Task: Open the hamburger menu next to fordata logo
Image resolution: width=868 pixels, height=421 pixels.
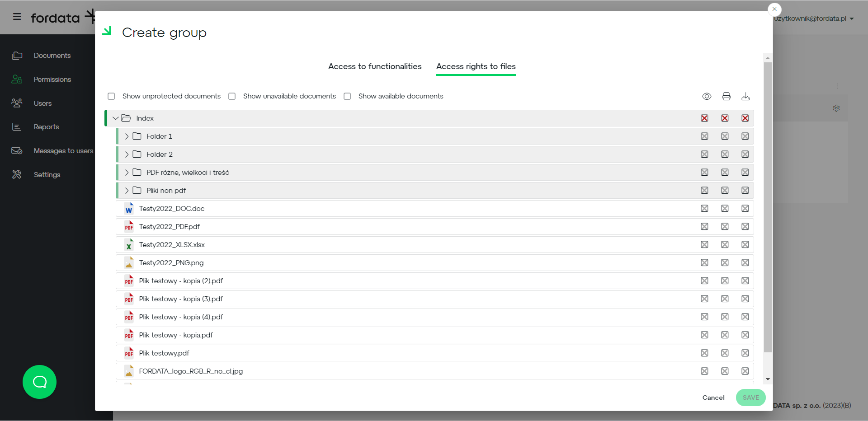Action: click(x=17, y=17)
